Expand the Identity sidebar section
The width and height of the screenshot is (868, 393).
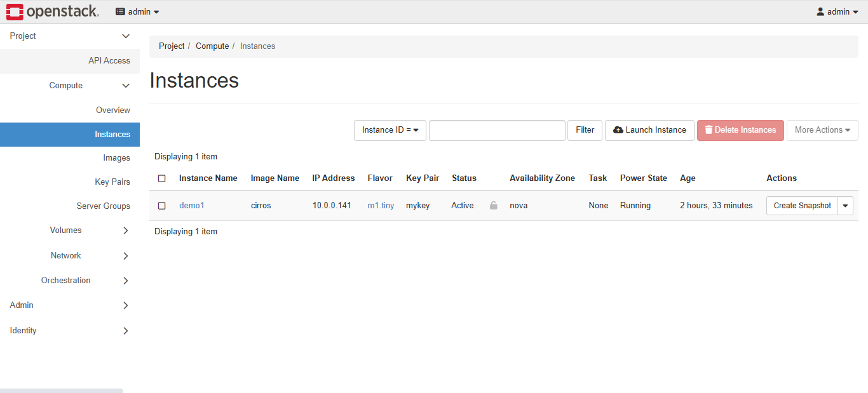(70, 331)
